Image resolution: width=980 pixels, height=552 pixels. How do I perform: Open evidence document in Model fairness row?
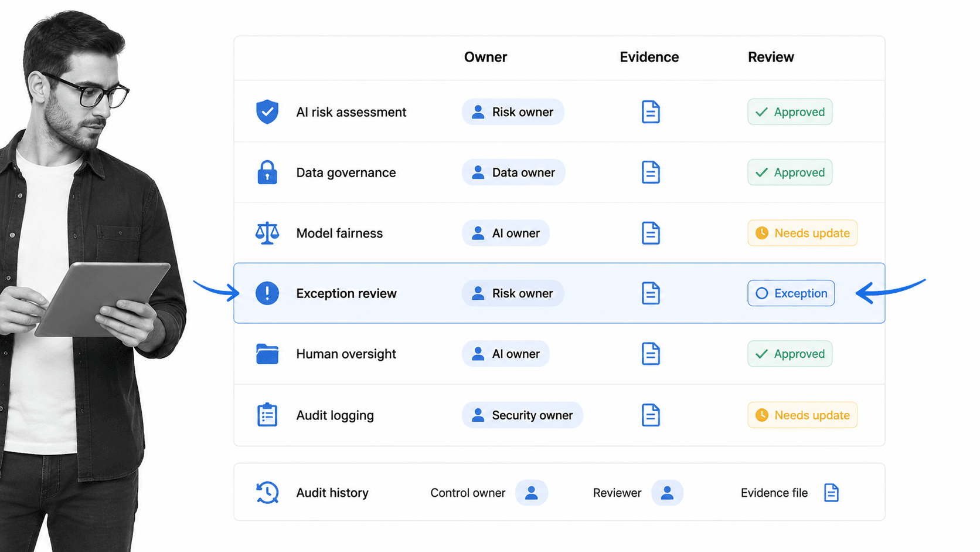pos(651,233)
